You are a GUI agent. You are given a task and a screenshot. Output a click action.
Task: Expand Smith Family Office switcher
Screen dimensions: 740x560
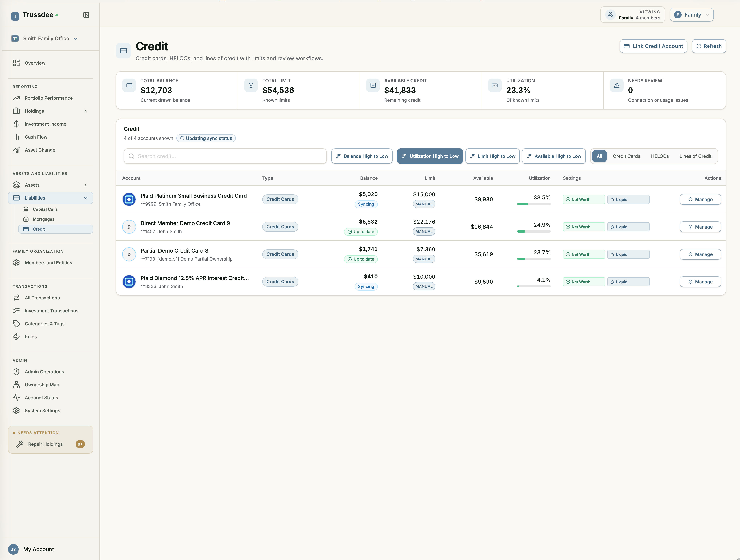(44, 39)
